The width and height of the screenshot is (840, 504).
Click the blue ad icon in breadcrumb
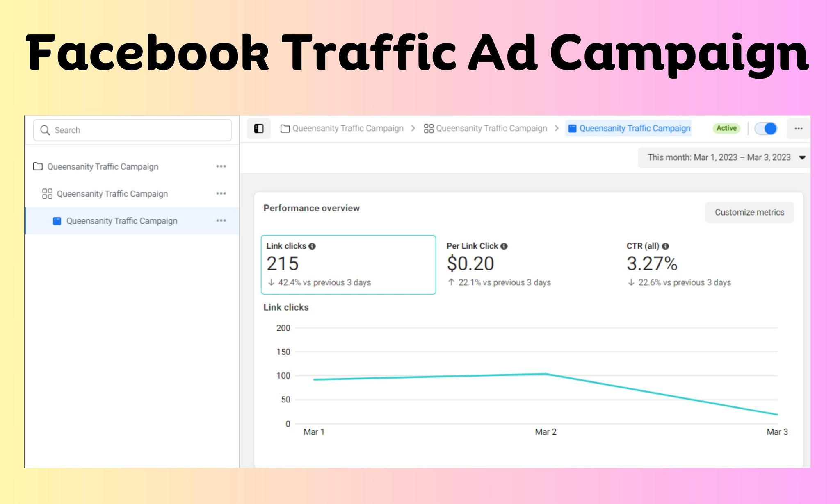pos(572,129)
